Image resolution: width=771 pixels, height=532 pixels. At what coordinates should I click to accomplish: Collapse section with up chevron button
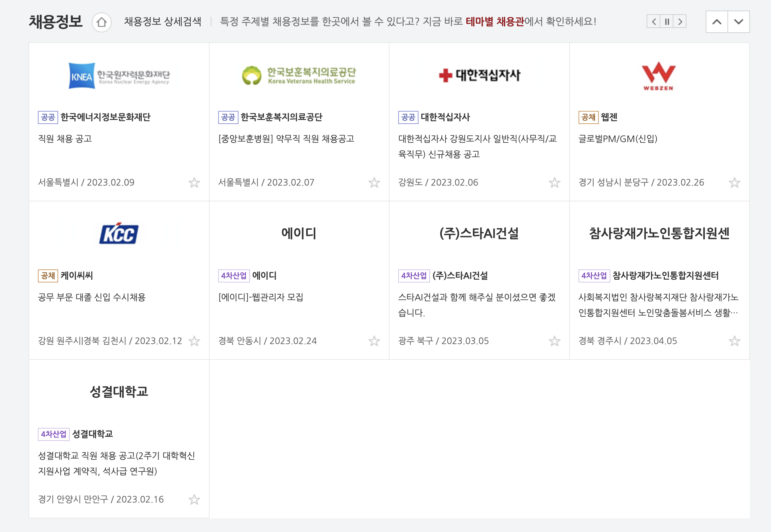click(717, 22)
